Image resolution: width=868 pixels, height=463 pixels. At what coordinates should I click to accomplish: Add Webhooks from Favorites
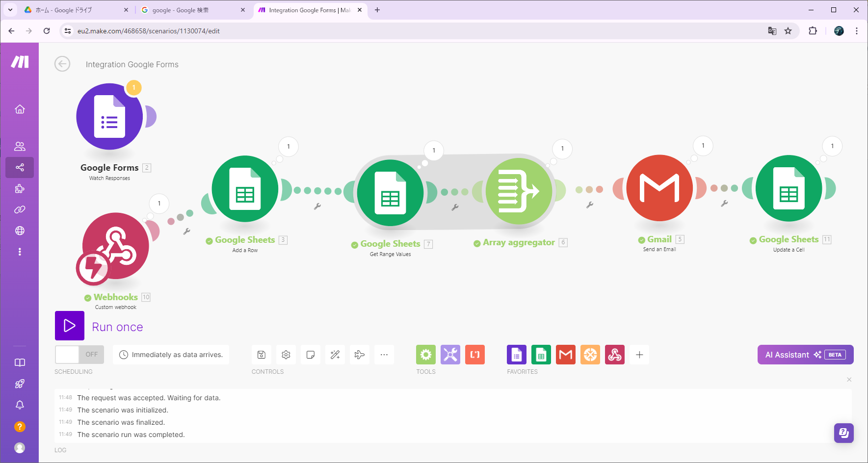[x=615, y=355]
